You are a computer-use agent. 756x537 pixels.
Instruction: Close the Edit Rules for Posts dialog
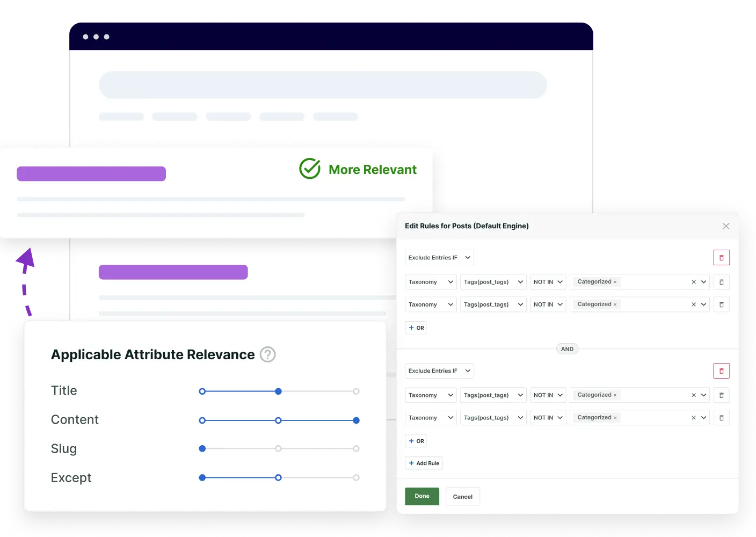click(726, 226)
